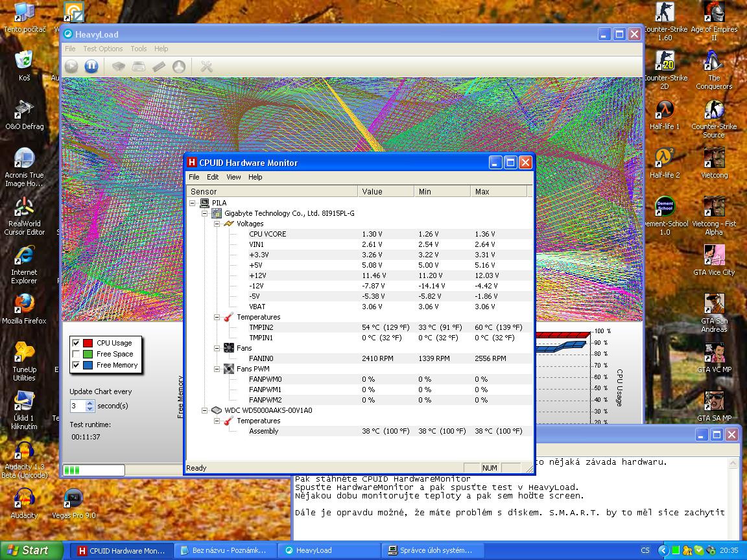Launch GTA San Andreas desktop shortcut
This screenshot has height=560, width=747.
pos(714,313)
